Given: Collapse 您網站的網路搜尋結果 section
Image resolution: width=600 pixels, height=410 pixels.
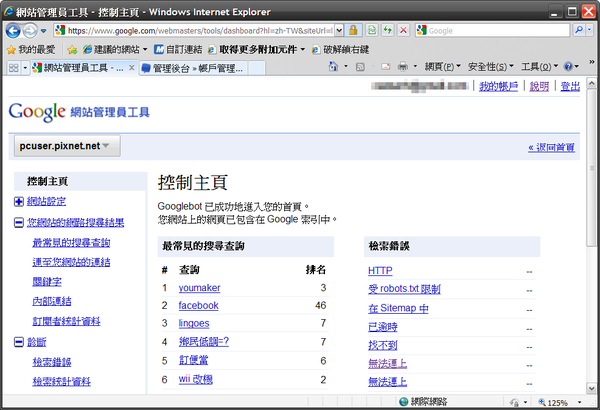Looking at the screenshot, I should (19, 222).
